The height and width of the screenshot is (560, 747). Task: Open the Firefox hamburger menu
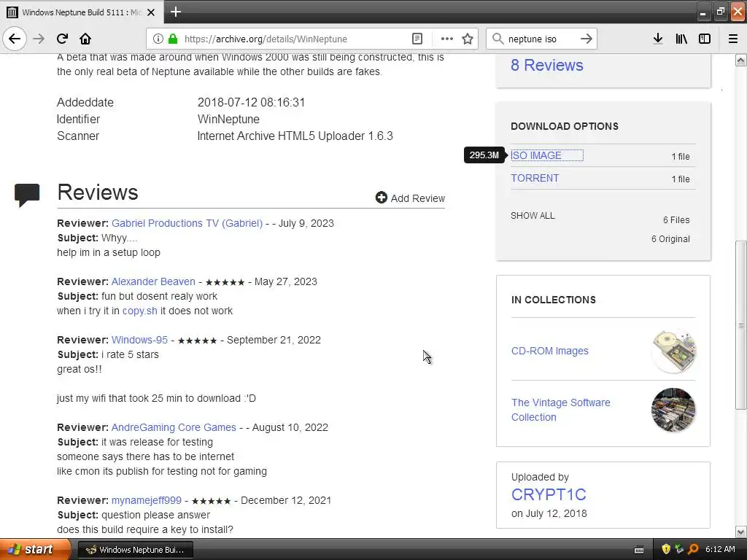pyautogui.click(x=733, y=39)
